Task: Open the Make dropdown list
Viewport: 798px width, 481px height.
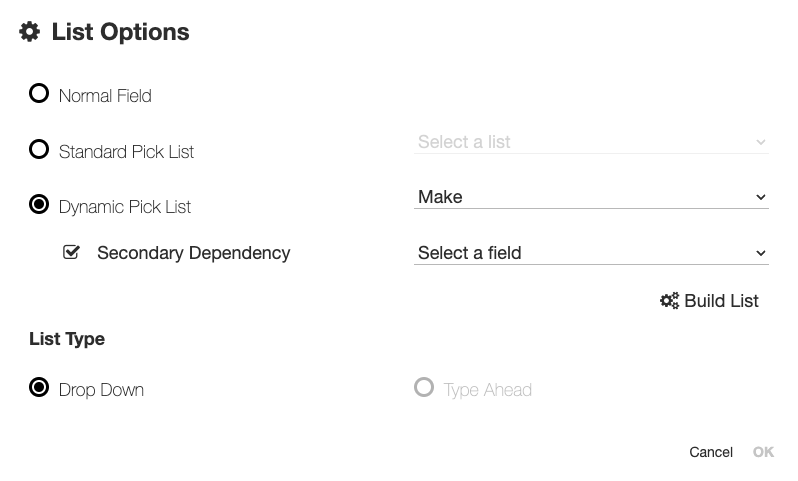Action: 590,198
